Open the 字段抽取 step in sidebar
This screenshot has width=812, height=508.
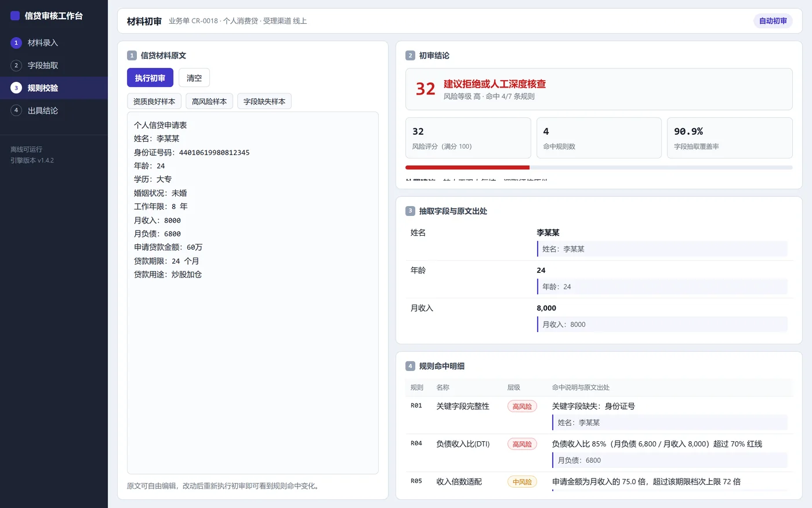tap(54, 66)
